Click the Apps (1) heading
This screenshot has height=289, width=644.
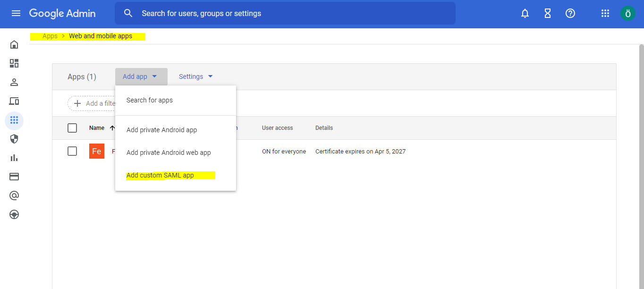click(x=82, y=76)
